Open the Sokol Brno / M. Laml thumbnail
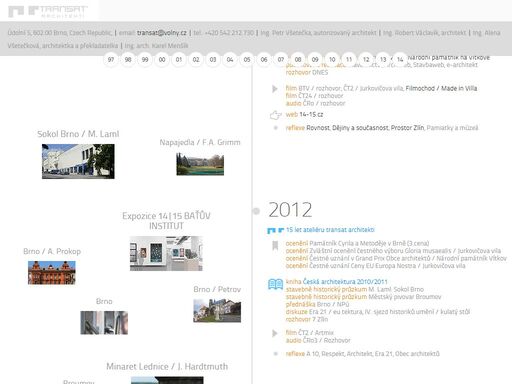 pyautogui.click(x=78, y=161)
